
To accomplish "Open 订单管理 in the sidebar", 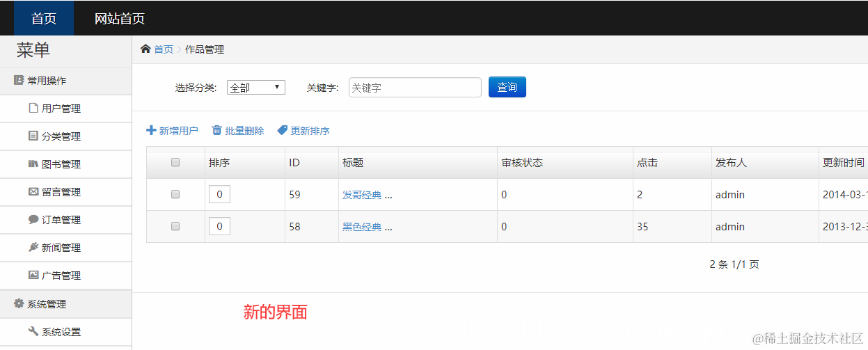I will (x=66, y=220).
